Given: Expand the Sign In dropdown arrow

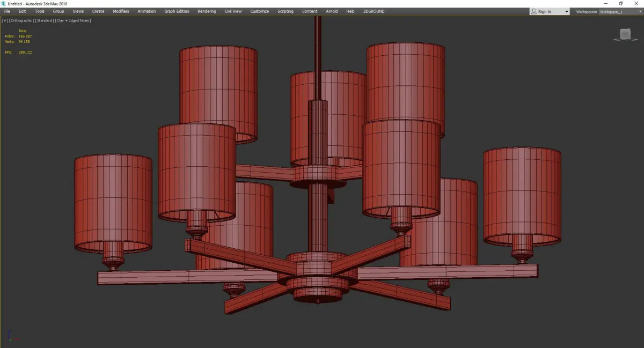Looking at the screenshot, I should 566,12.
